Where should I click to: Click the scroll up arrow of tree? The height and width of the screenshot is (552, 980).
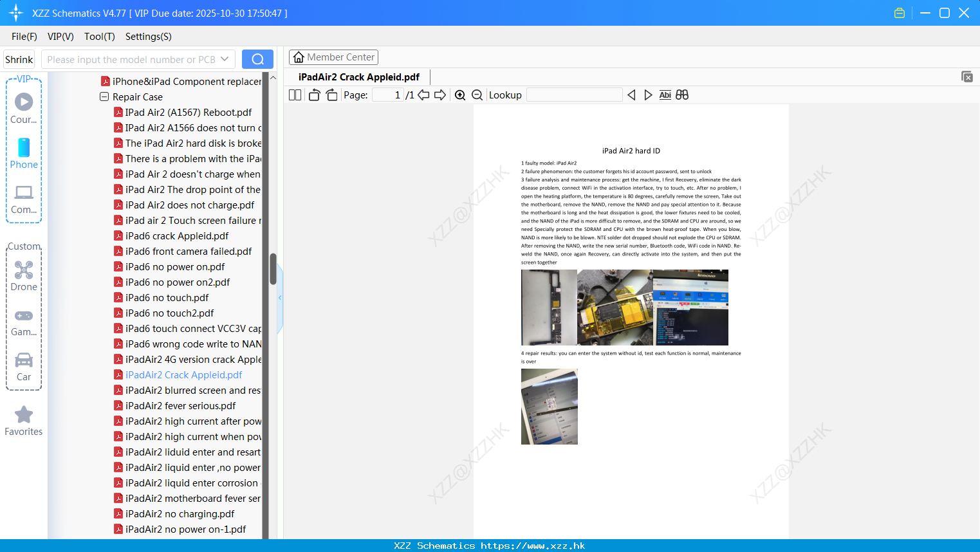click(x=273, y=77)
